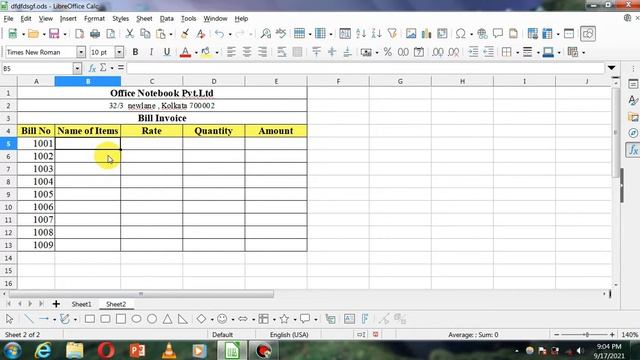This screenshot has height=360, width=640.
Task: Insert chart using the toolbar icon
Action: point(427,33)
